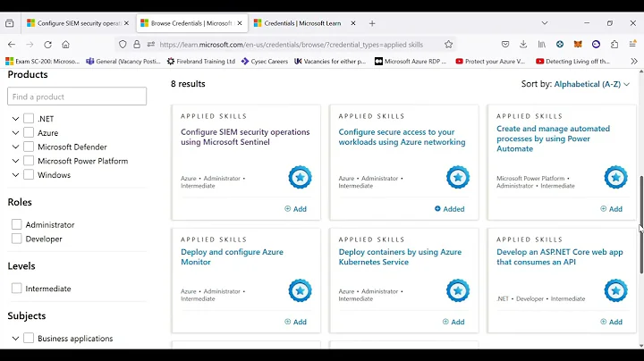Screen dimensions: 644x361
Task: Click the page vertical scrollbar thumb
Action: pyautogui.click(x=641, y=225)
